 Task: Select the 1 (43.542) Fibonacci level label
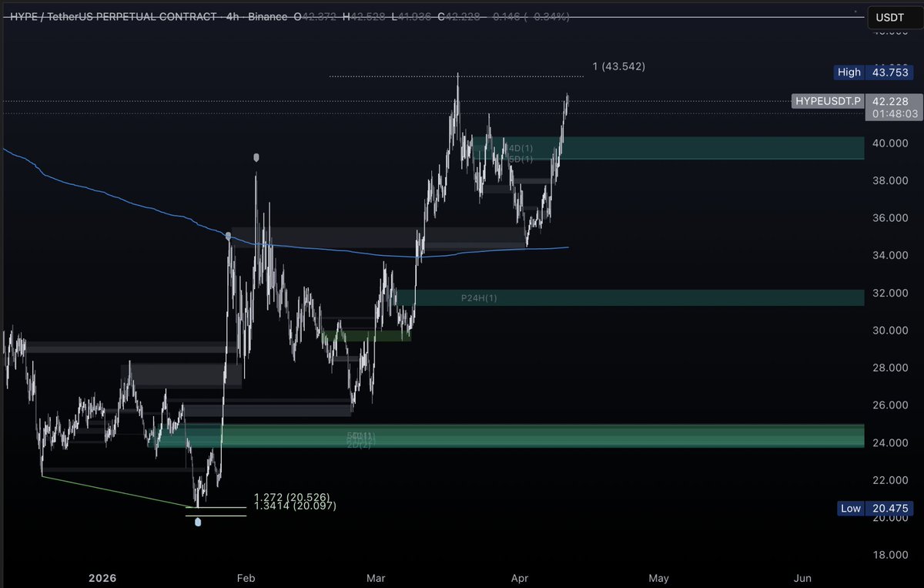(619, 67)
